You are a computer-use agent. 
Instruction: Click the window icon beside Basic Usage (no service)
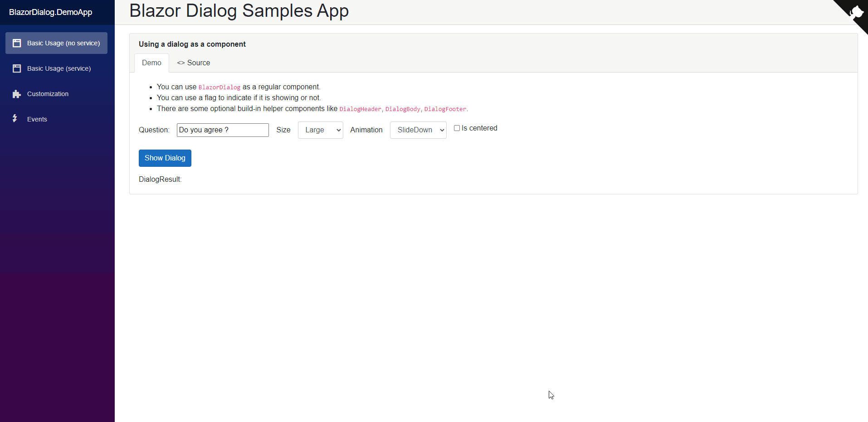17,43
